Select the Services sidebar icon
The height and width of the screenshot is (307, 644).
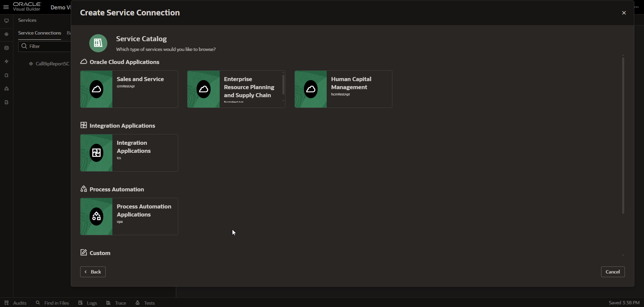point(6,34)
